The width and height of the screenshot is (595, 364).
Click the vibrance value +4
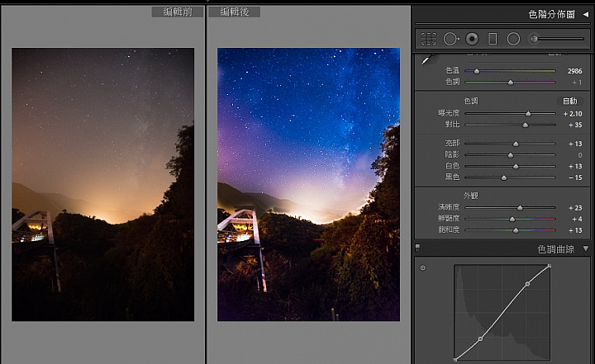[577, 220]
